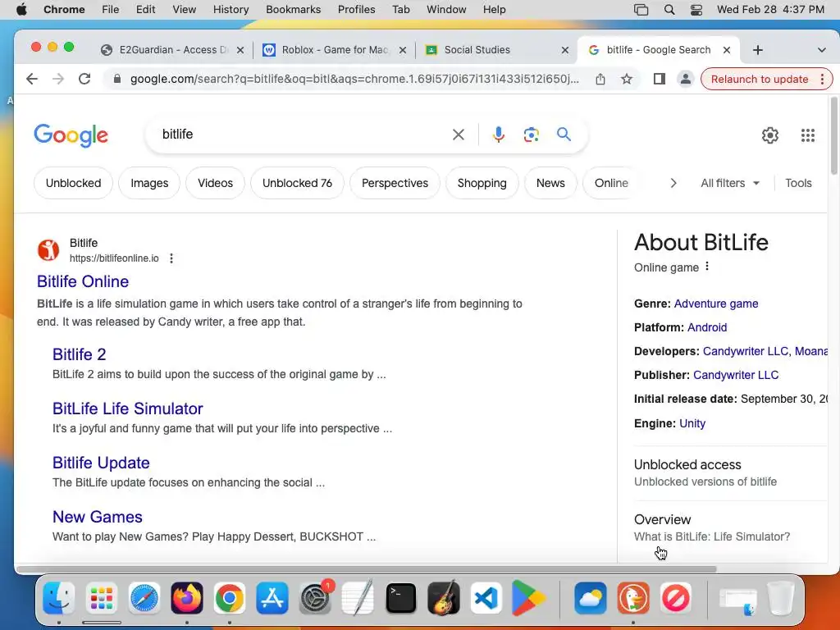Screen dimensions: 840x630
Task: Select the News filter chip
Action: coord(550,183)
